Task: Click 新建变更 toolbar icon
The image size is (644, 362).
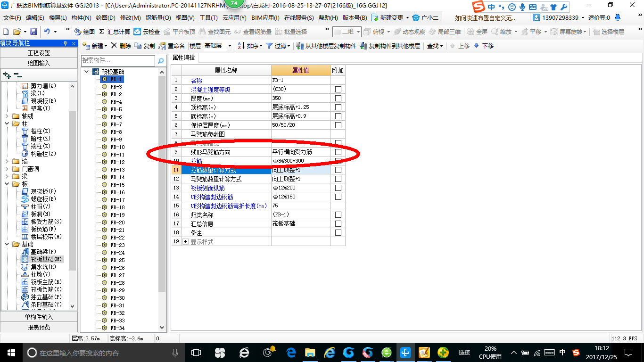Action: coord(391,17)
